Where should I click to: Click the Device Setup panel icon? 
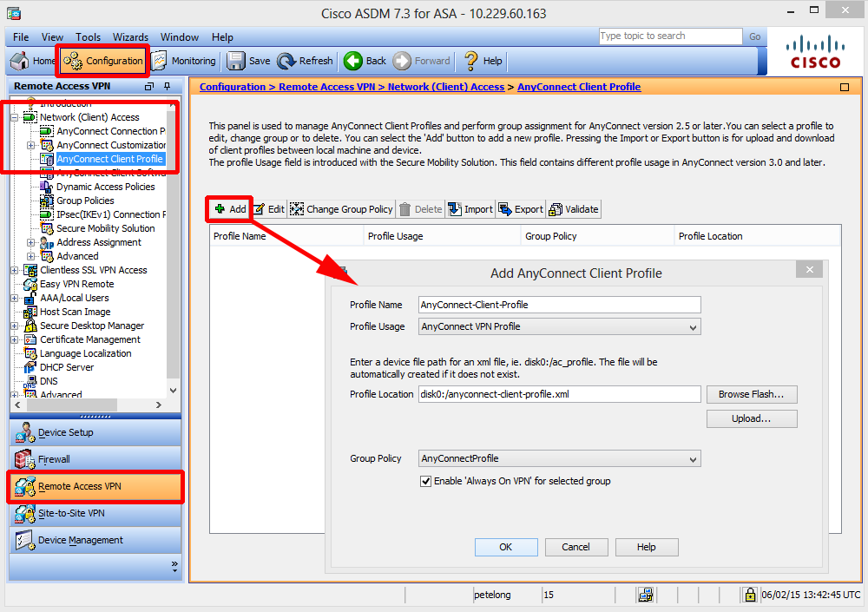tap(25, 432)
